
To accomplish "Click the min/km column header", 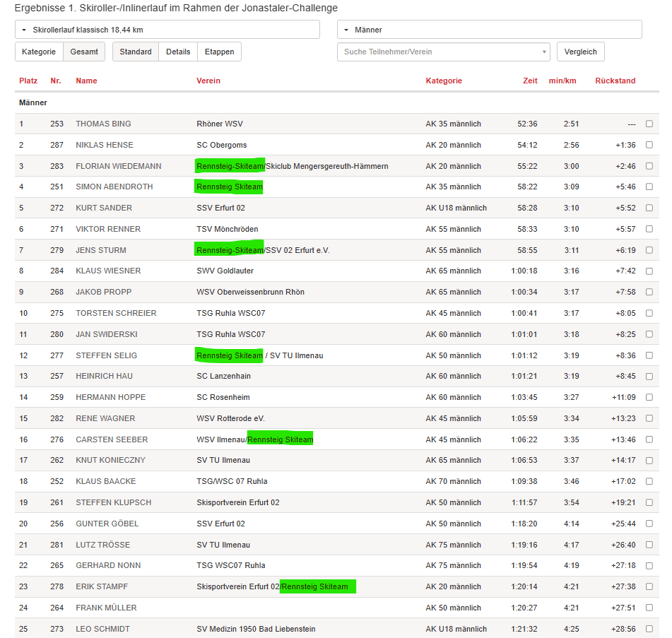I will click(x=562, y=81).
